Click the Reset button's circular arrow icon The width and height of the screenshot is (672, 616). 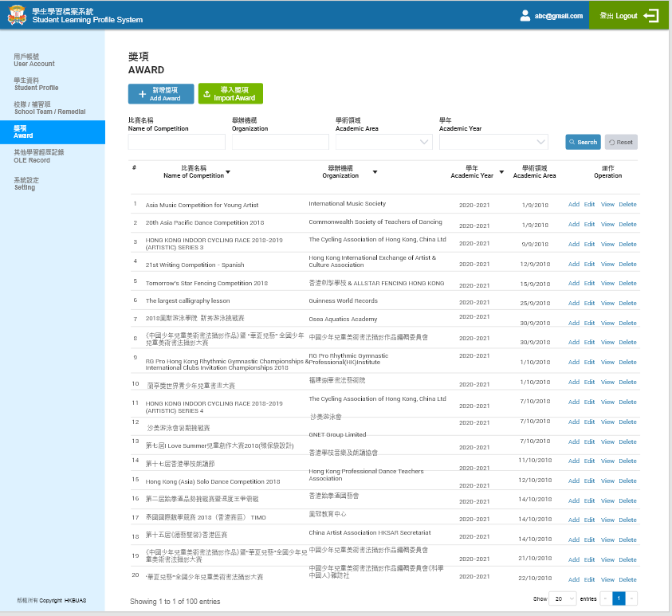tap(611, 142)
